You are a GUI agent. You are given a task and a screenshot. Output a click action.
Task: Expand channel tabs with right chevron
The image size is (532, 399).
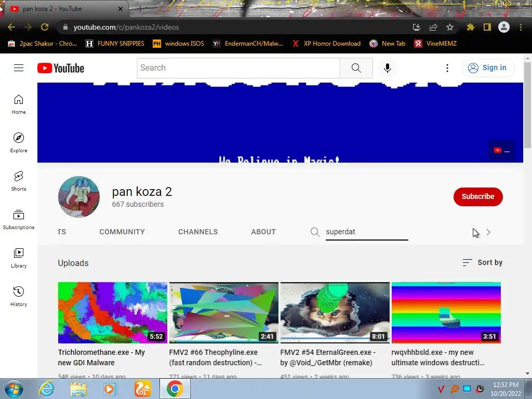[x=488, y=232]
